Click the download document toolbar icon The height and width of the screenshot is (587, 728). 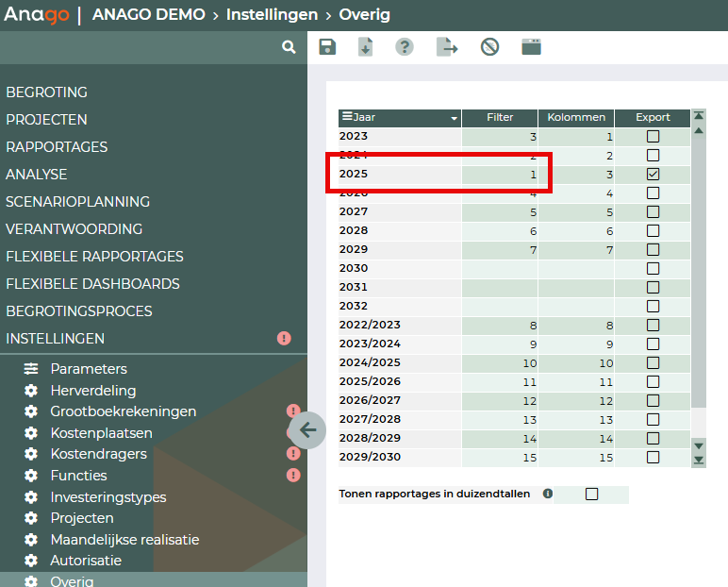tap(366, 47)
